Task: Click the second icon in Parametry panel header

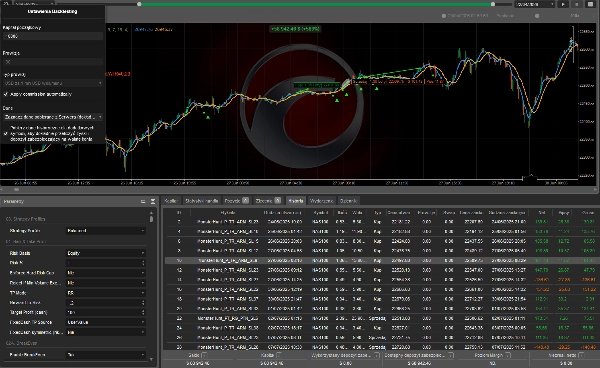Action: pyautogui.click(x=153, y=201)
